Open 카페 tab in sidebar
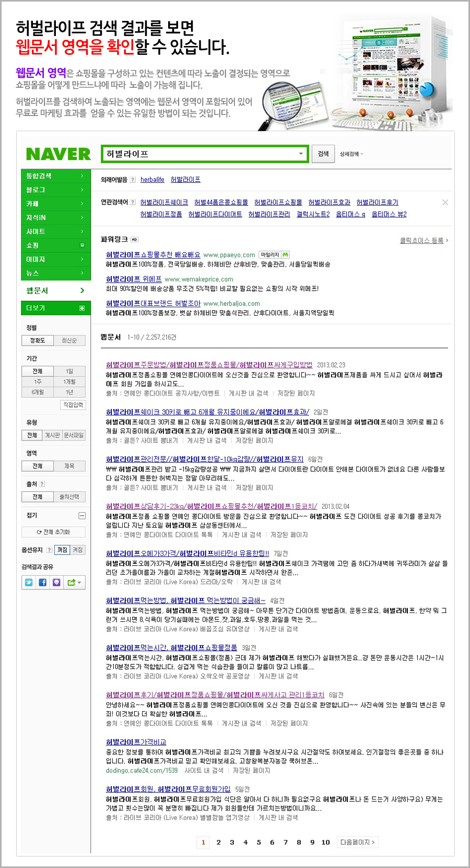Image resolution: width=470 pixels, height=868 pixels. point(56,204)
